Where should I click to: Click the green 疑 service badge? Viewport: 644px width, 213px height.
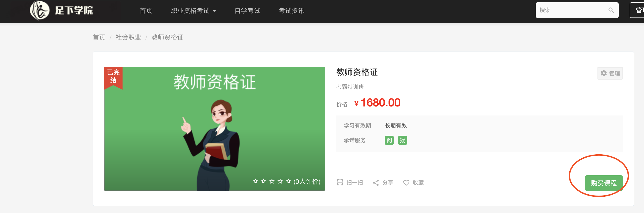click(402, 140)
